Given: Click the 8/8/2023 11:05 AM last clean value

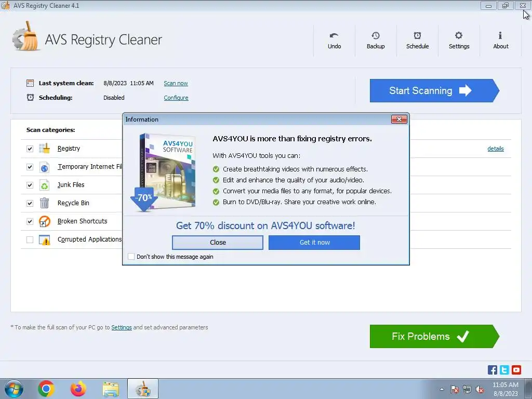Looking at the screenshot, I should 129,83.
